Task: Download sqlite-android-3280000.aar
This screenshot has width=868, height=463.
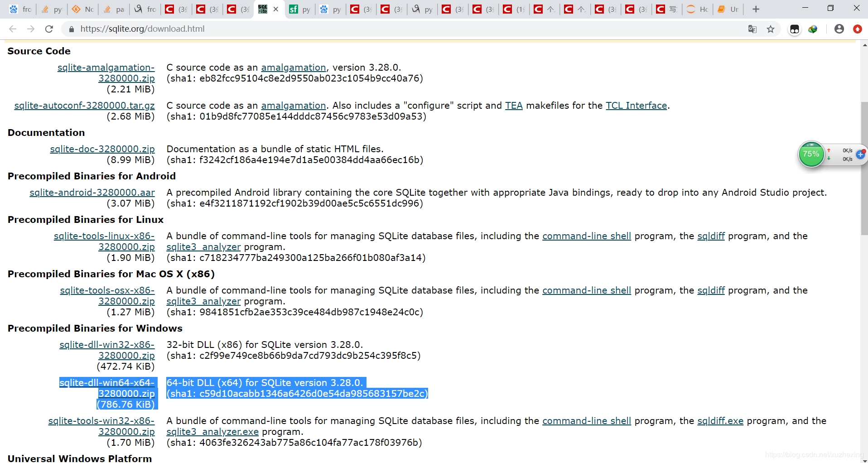Action: [x=92, y=193]
